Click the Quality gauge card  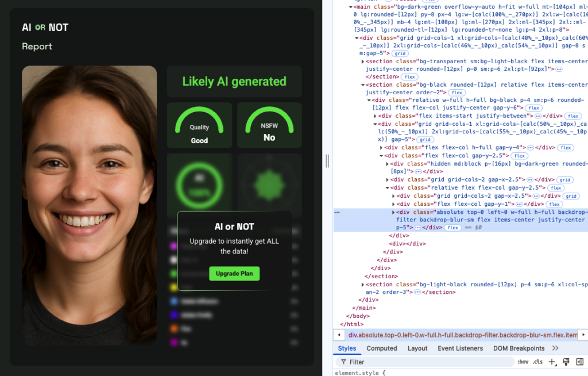(199, 125)
